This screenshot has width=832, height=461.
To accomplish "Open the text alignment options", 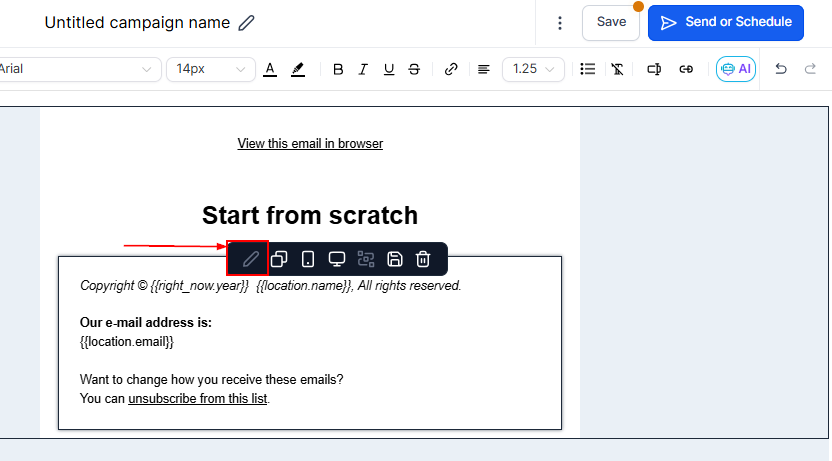I will pyautogui.click(x=483, y=69).
